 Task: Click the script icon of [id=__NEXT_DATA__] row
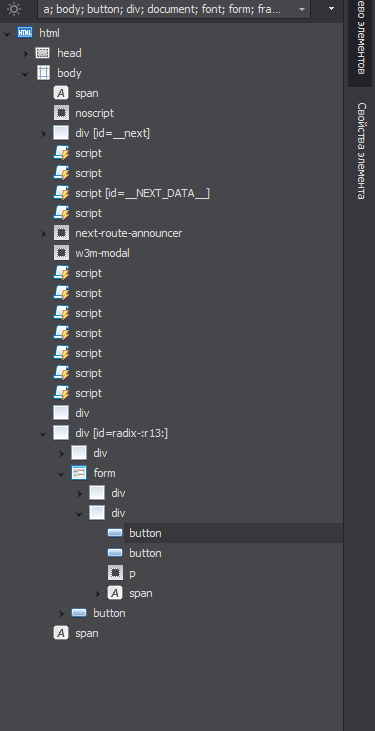tap(61, 193)
